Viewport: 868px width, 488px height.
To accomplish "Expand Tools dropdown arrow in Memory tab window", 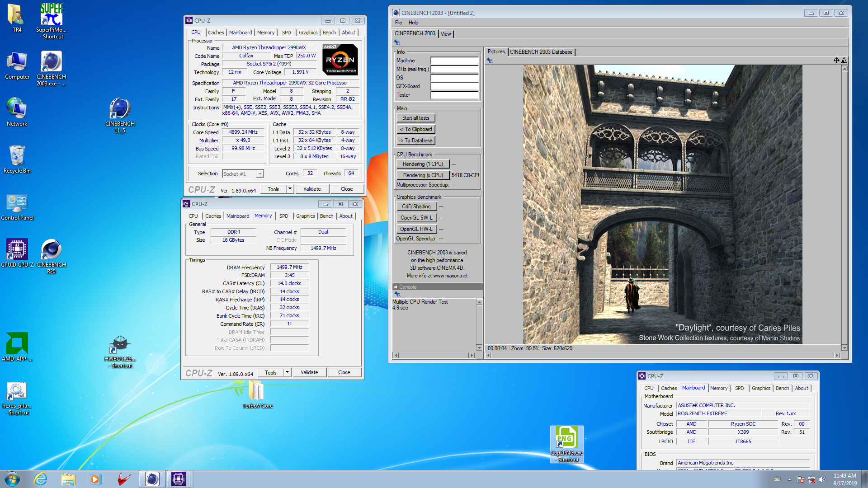I will [287, 372].
